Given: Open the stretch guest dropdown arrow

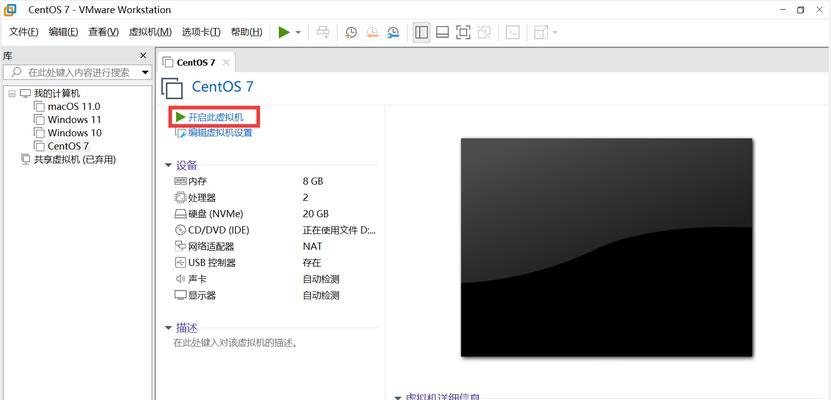Looking at the screenshot, I should coord(555,33).
